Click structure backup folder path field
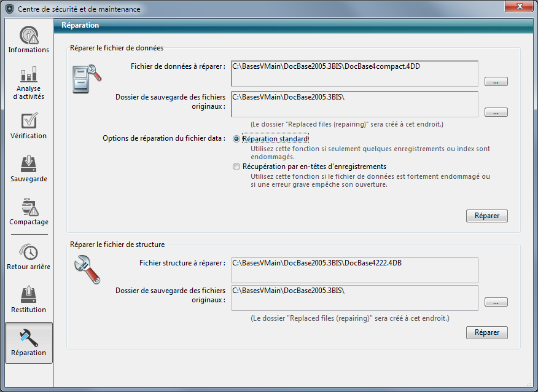Image resolution: width=538 pixels, height=392 pixels. (355, 297)
